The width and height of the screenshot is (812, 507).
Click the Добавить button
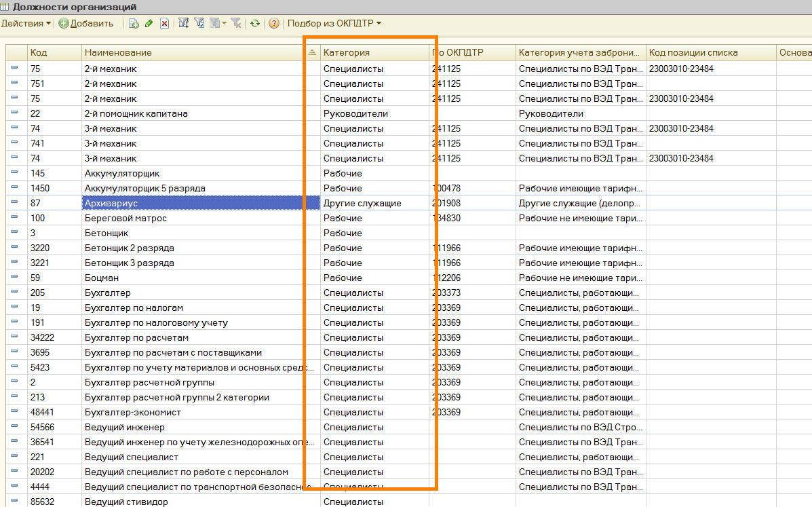click(x=86, y=23)
